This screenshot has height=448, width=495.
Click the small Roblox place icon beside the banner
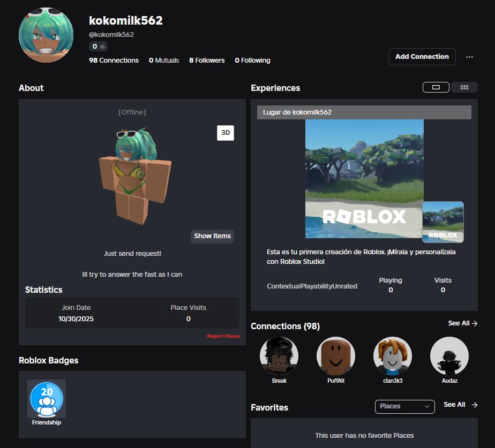(443, 222)
